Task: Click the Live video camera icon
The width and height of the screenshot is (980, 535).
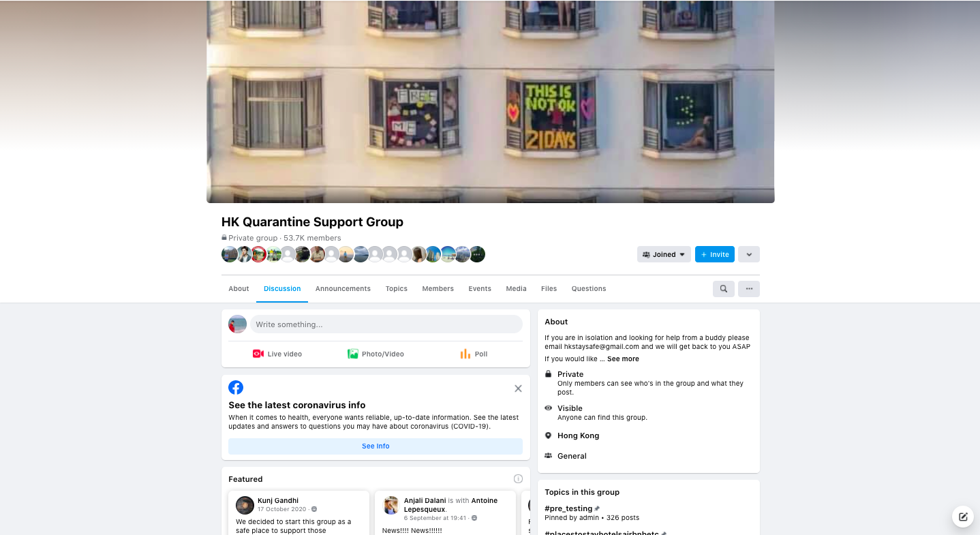Action: click(258, 354)
